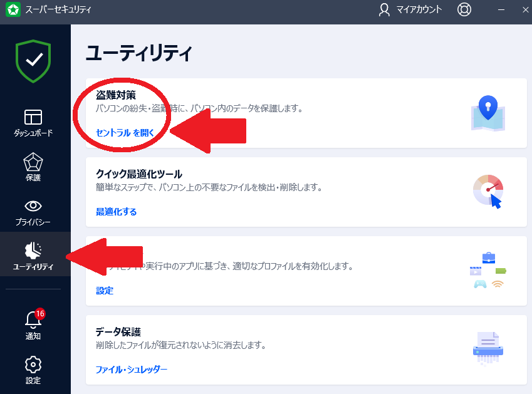532x394 pixels.
Task: Click the green shield status icon
Action: (x=33, y=61)
